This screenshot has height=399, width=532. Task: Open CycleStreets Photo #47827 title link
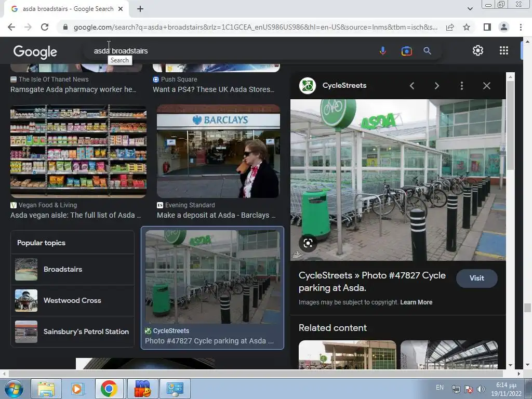[372, 282]
